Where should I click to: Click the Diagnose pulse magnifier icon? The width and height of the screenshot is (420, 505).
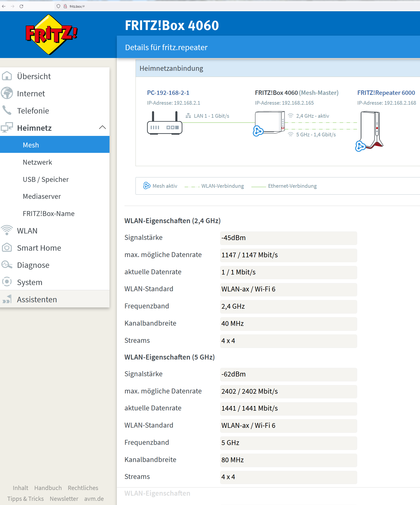coord(7,265)
